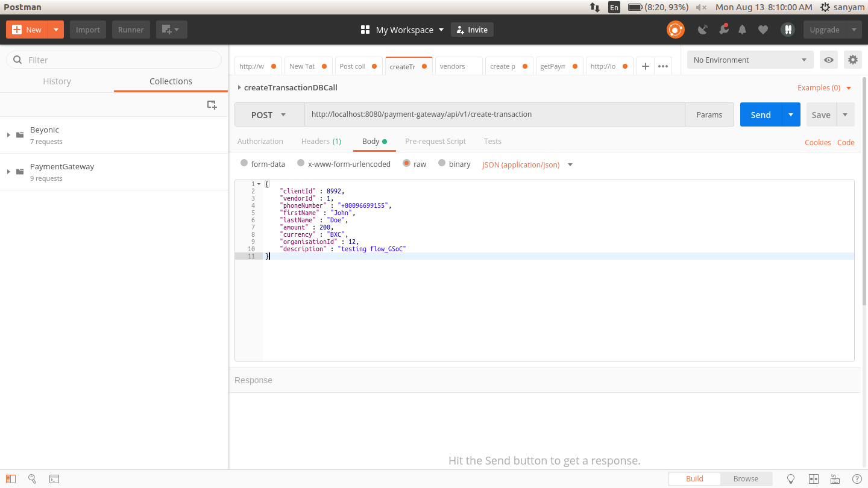The width and height of the screenshot is (868, 488).
Task: Select the form-data radio option
Action: click(x=244, y=163)
